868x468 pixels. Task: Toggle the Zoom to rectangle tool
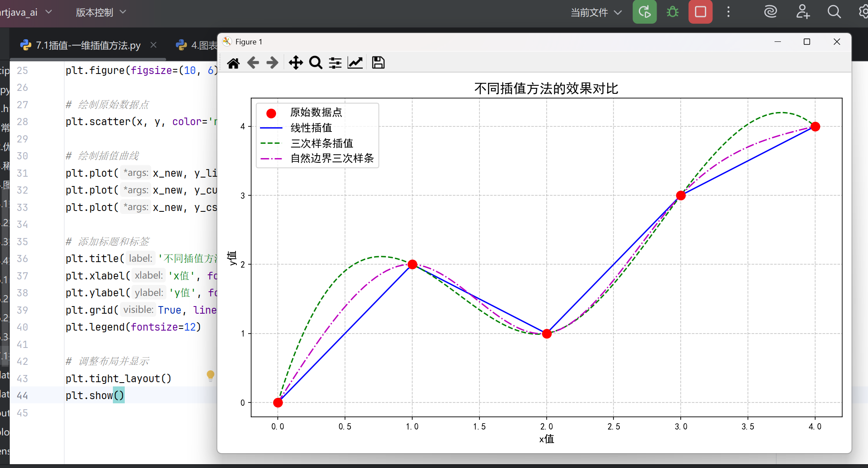click(315, 63)
